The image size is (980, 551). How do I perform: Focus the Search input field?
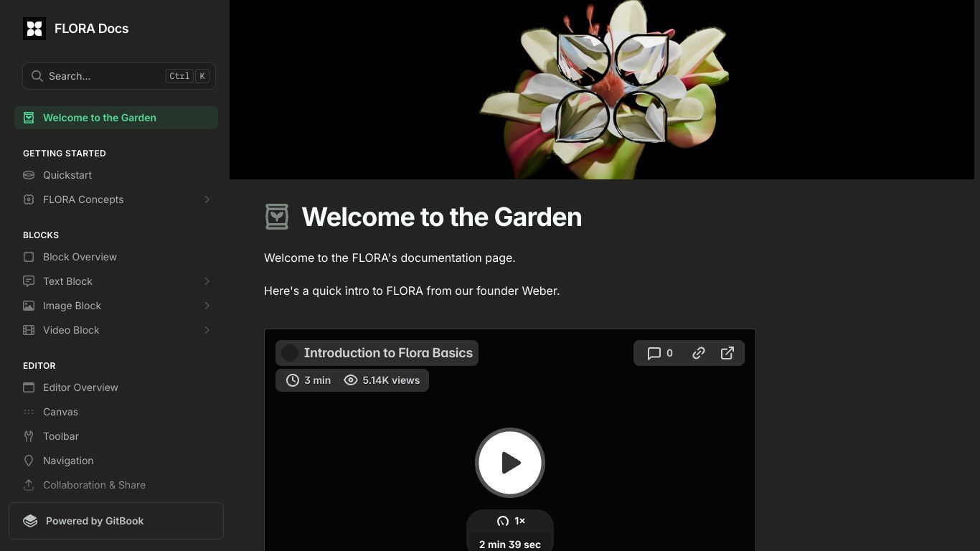119,76
